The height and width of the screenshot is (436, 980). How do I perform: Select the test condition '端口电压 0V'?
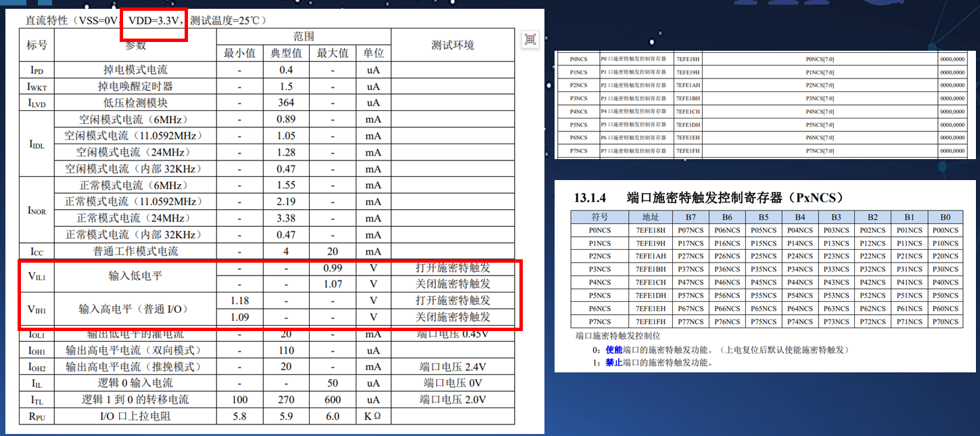pos(452,383)
